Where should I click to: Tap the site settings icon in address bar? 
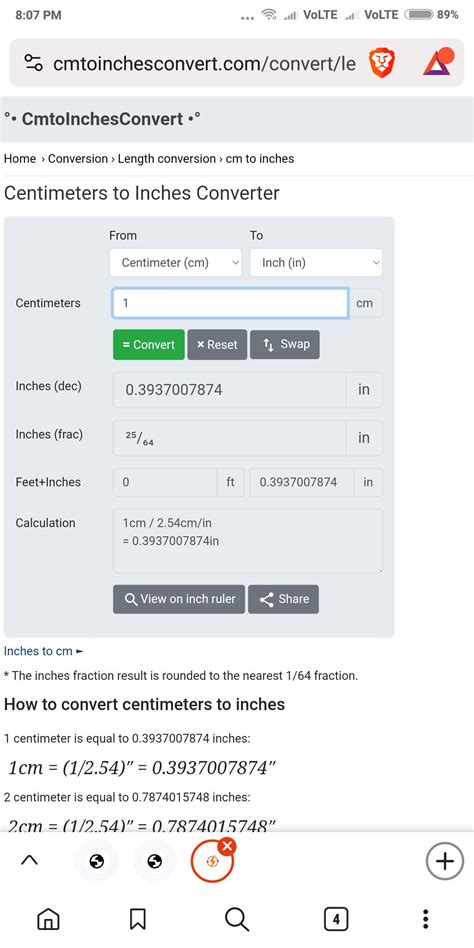pos(33,63)
